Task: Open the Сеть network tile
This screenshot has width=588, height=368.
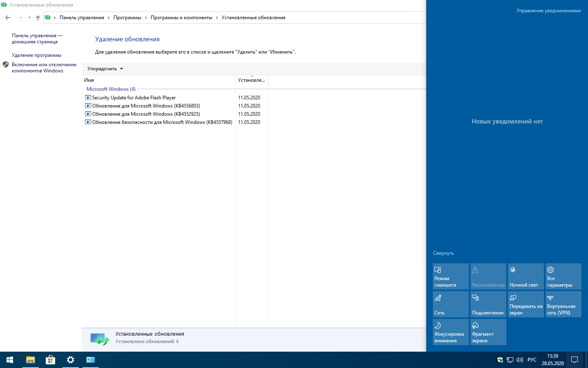Action: 451,304
